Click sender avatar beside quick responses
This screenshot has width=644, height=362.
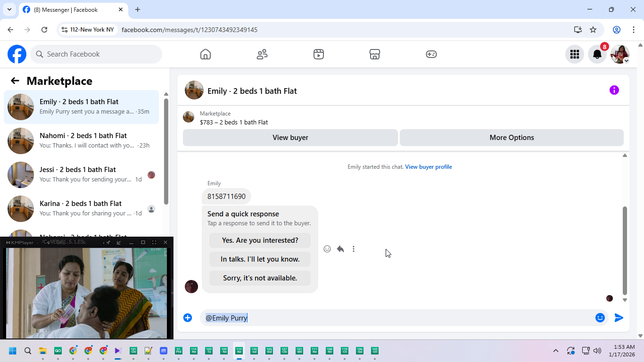click(x=191, y=287)
